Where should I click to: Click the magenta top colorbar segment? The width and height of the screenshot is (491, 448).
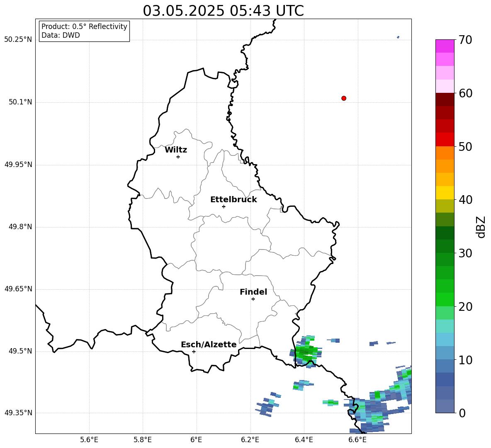coord(445,46)
